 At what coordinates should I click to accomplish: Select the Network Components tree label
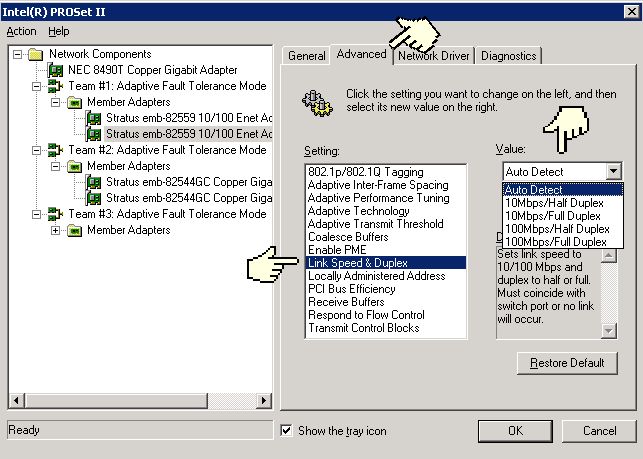(100, 54)
